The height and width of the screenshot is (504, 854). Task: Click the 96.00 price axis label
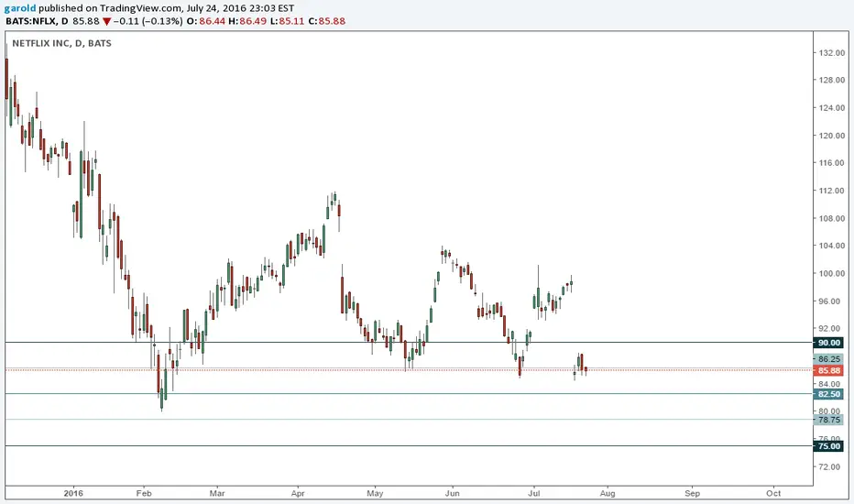click(x=831, y=301)
